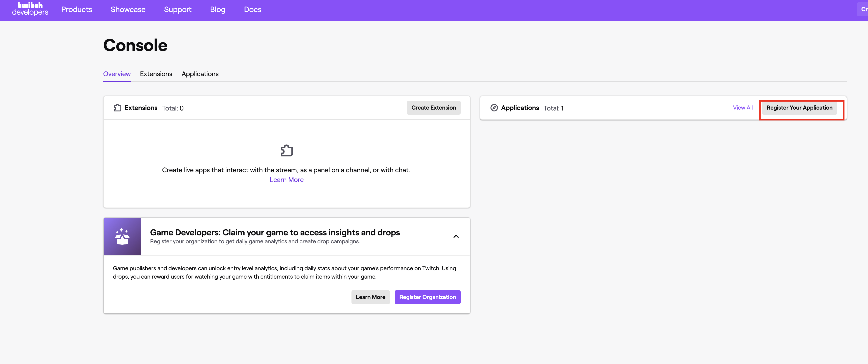Open the Twitch developers logo home link
This screenshot has height=364, width=868.
click(30, 9)
